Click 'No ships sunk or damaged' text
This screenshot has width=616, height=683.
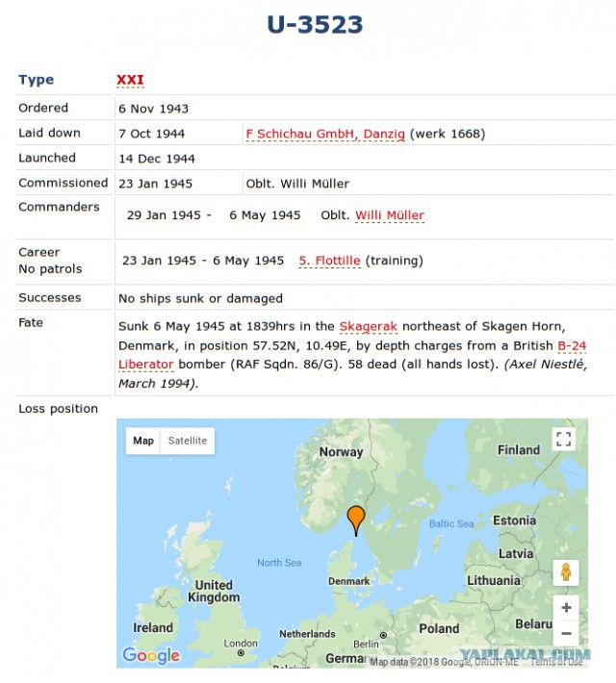[200, 298]
